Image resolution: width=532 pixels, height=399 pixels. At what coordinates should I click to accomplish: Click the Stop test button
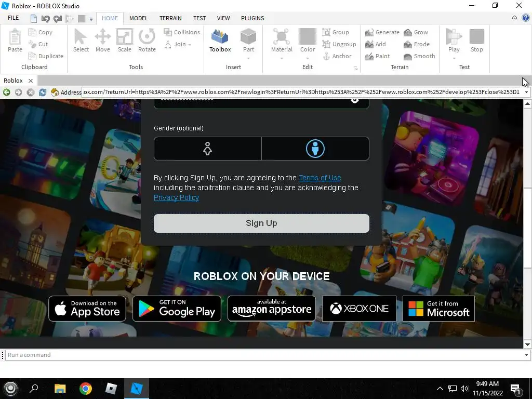click(x=476, y=41)
